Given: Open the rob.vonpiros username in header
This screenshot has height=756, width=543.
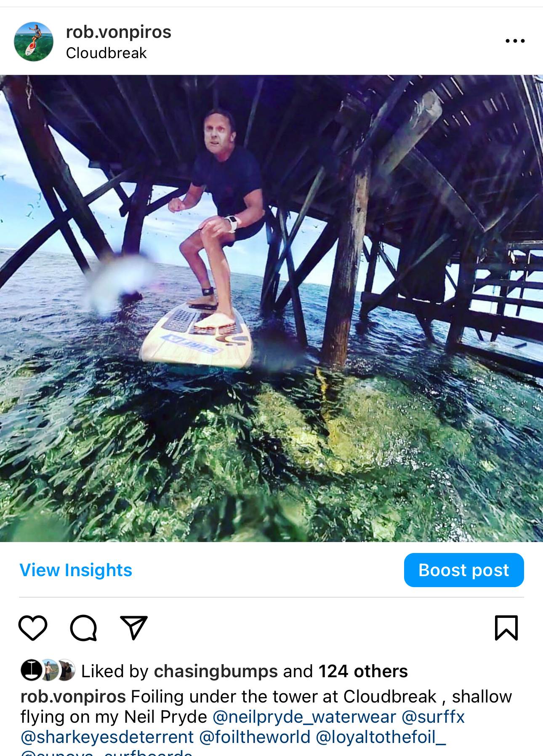Looking at the screenshot, I should (x=119, y=32).
